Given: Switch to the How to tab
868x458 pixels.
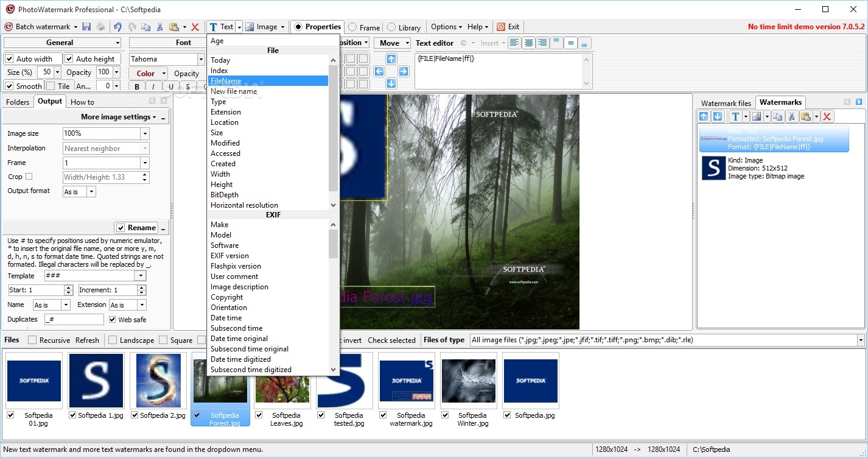Looking at the screenshot, I should pyautogui.click(x=83, y=102).
